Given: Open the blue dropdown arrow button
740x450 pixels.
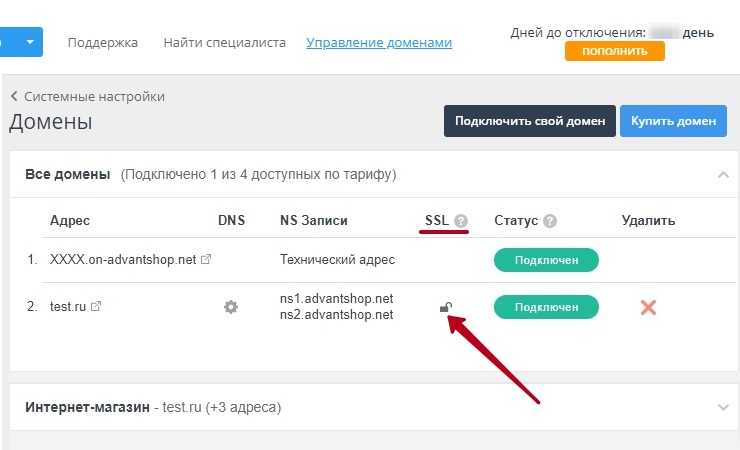Looking at the screenshot, I should [x=29, y=42].
